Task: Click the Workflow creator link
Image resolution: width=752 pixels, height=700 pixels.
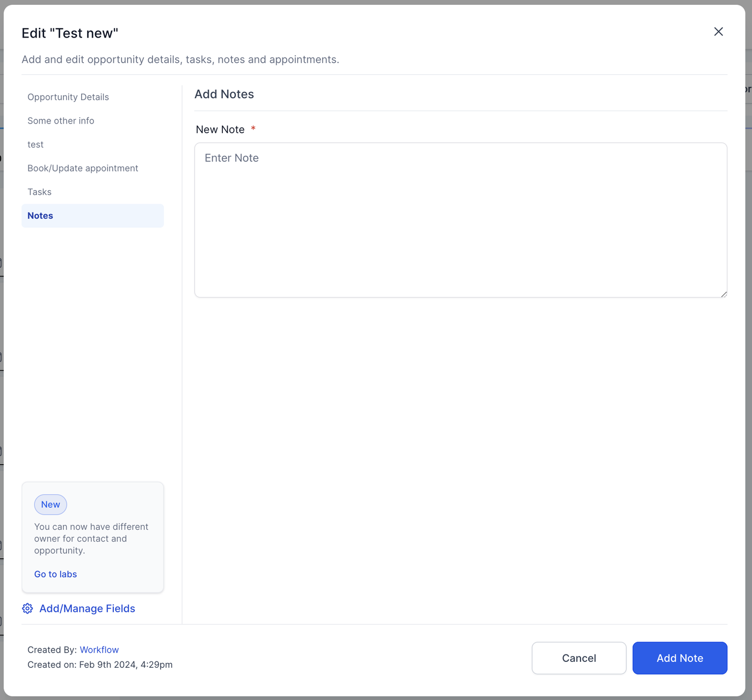Action: (99, 650)
